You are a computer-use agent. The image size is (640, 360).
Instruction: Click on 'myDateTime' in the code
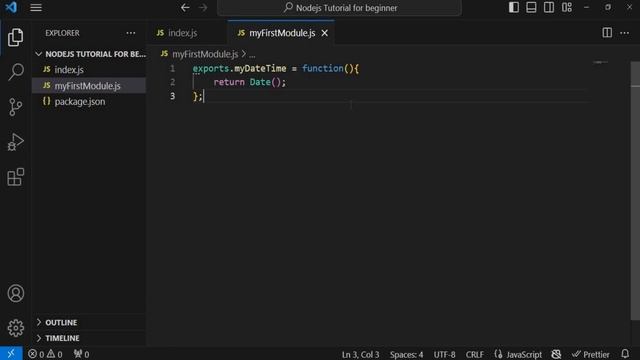click(x=260, y=69)
